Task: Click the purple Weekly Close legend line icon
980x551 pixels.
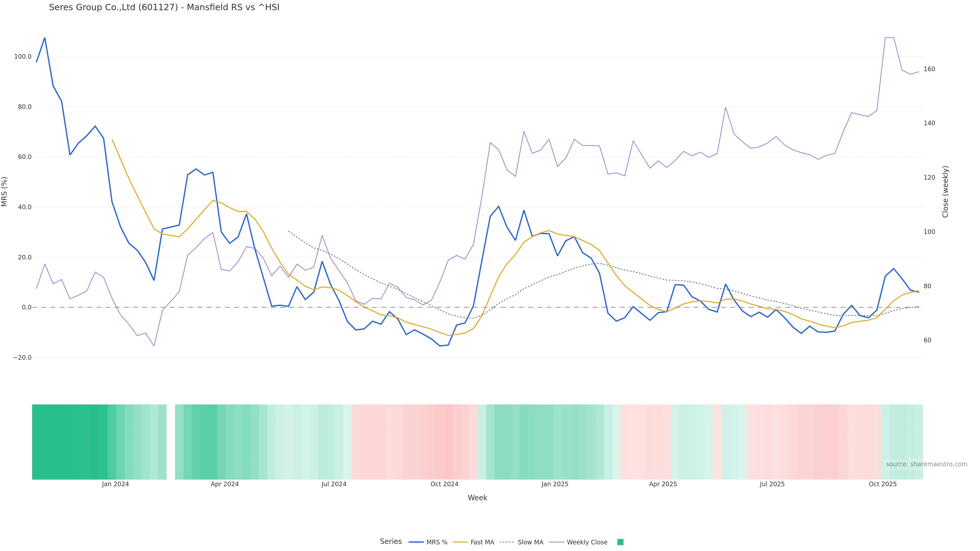Action: click(x=557, y=542)
